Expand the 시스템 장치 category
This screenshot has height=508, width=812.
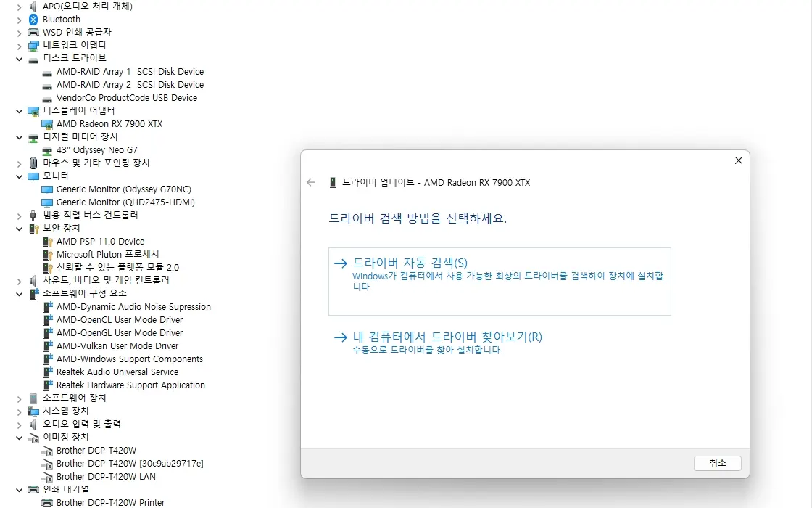(19, 411)
